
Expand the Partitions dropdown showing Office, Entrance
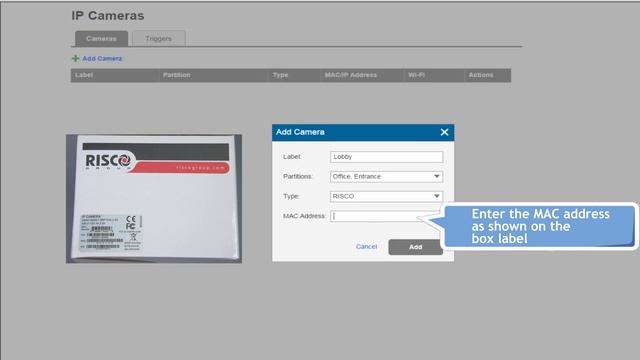tap(386, 176)
